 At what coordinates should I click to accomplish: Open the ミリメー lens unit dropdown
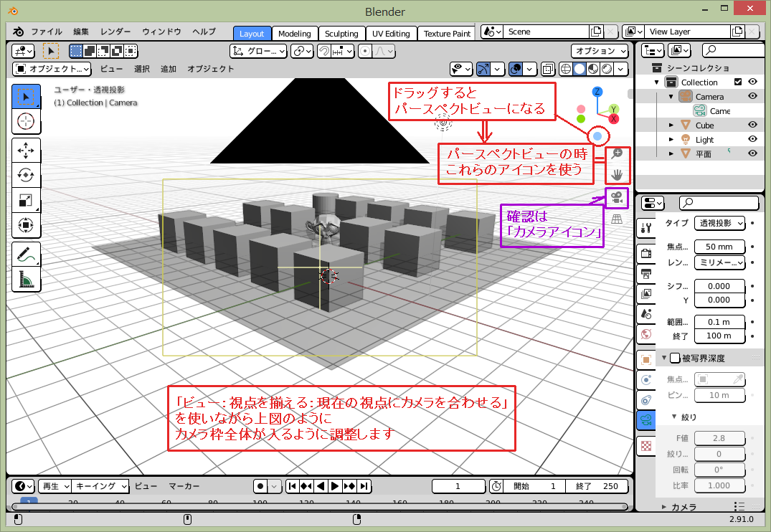coord(719,262)
